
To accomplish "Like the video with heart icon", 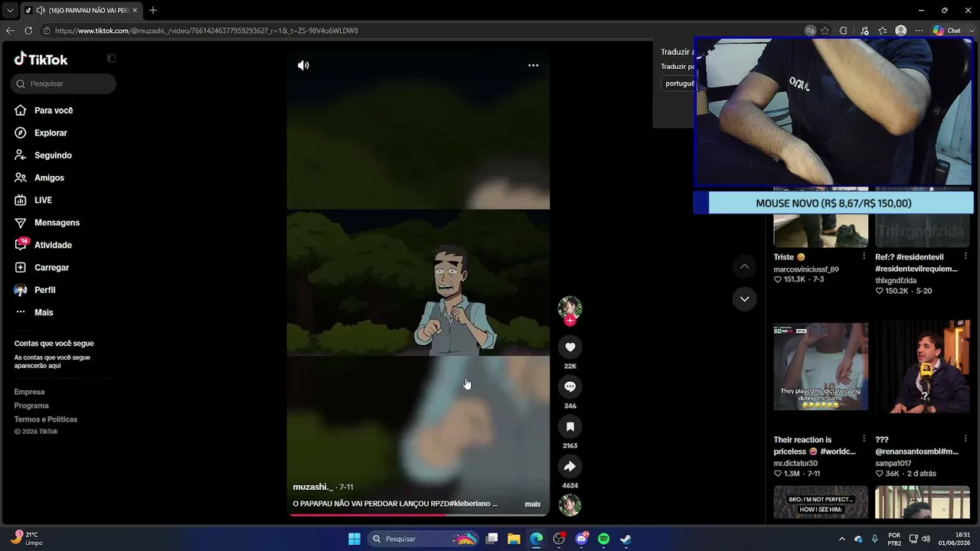I will 570,347.
